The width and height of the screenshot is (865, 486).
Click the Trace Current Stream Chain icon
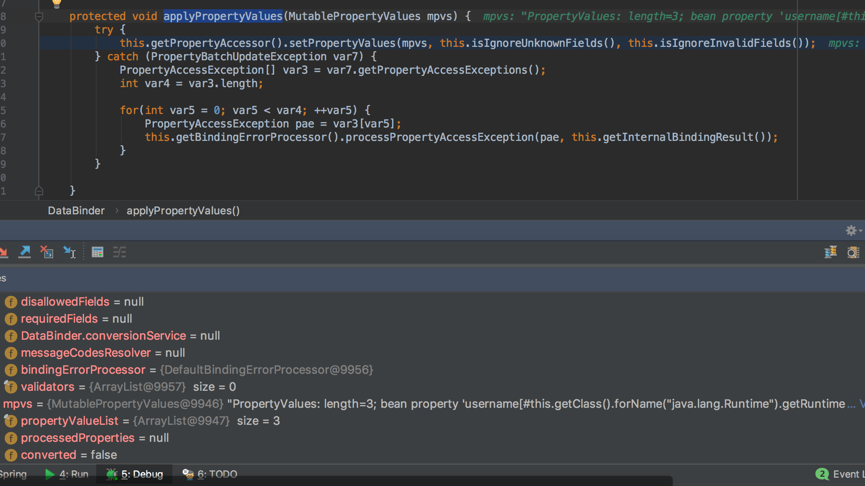point(119,252)
